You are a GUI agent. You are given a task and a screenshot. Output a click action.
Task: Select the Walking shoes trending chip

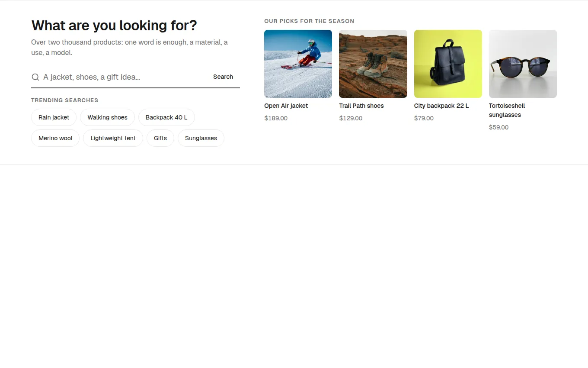point(107,117)
